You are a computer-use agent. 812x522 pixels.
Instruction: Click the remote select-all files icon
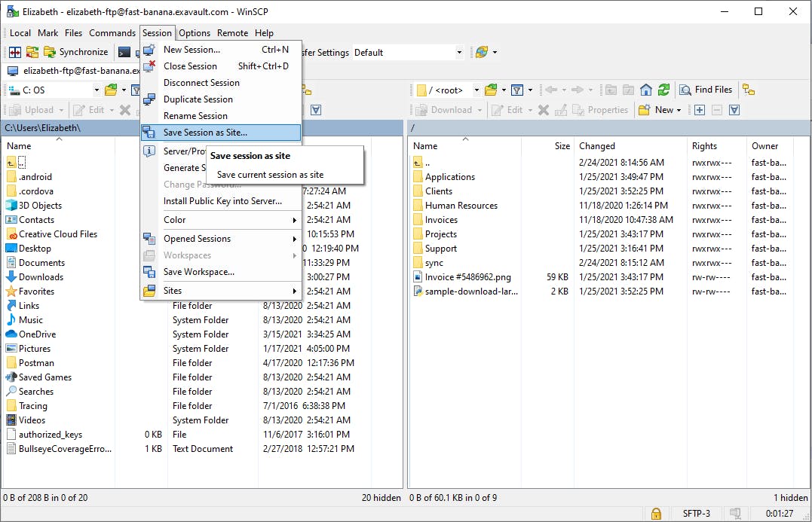tap(734, 110)
